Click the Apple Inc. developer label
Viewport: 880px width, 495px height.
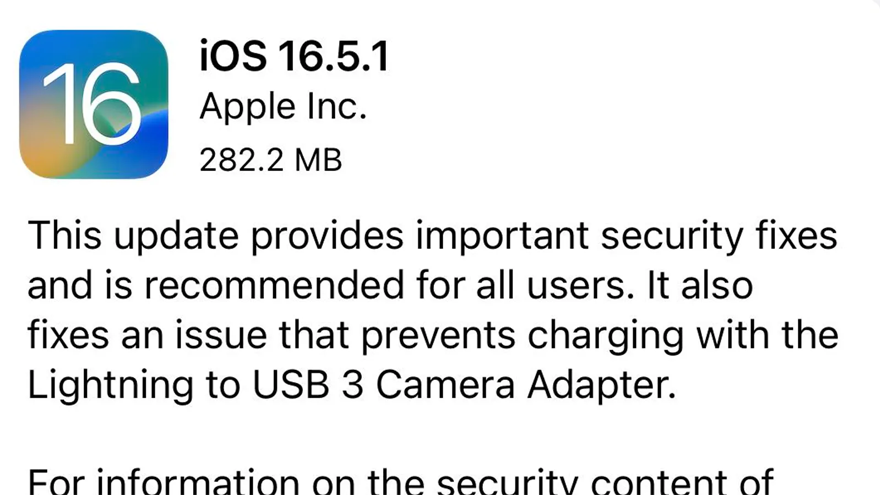tap(283, 107)
